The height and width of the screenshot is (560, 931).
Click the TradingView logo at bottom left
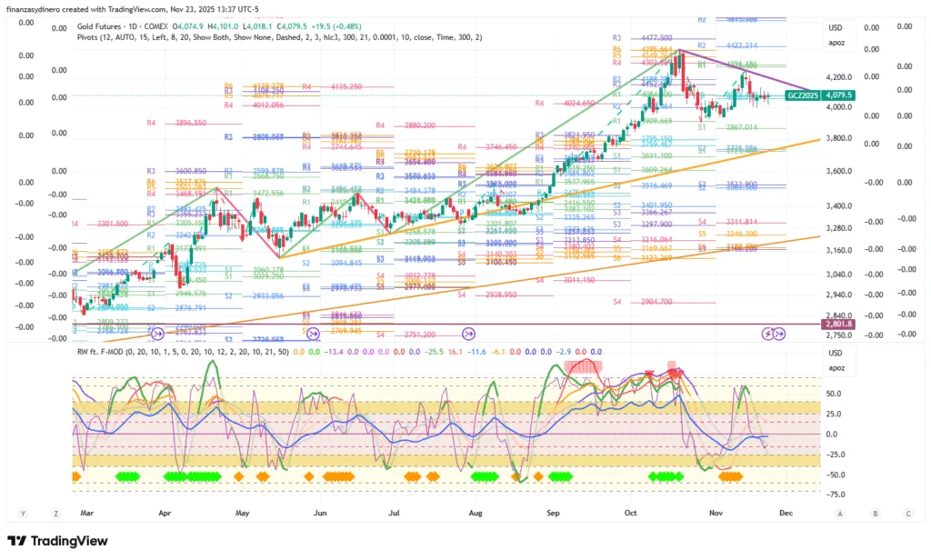pyautogui.click(x=57, y=541)
